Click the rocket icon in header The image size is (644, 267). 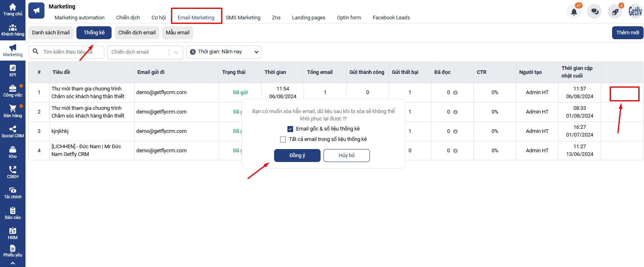[615, 12]
